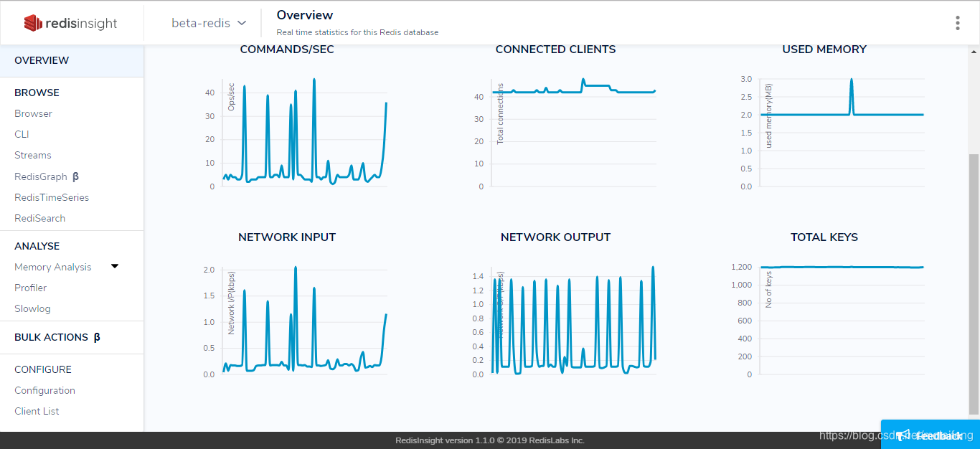Select RediSearch in the sidebar
This screenshot has width=980, height=449.
tap(39, 218)
